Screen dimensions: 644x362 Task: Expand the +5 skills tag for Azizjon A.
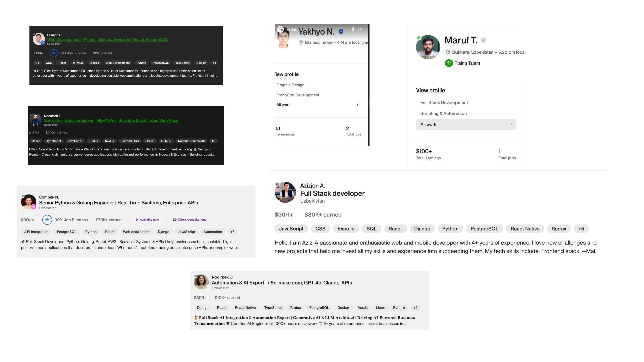[x=581, y=229]
